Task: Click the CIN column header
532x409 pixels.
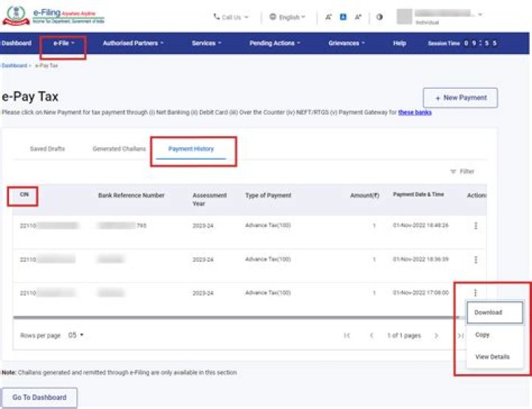Action: tap(24, 195)
